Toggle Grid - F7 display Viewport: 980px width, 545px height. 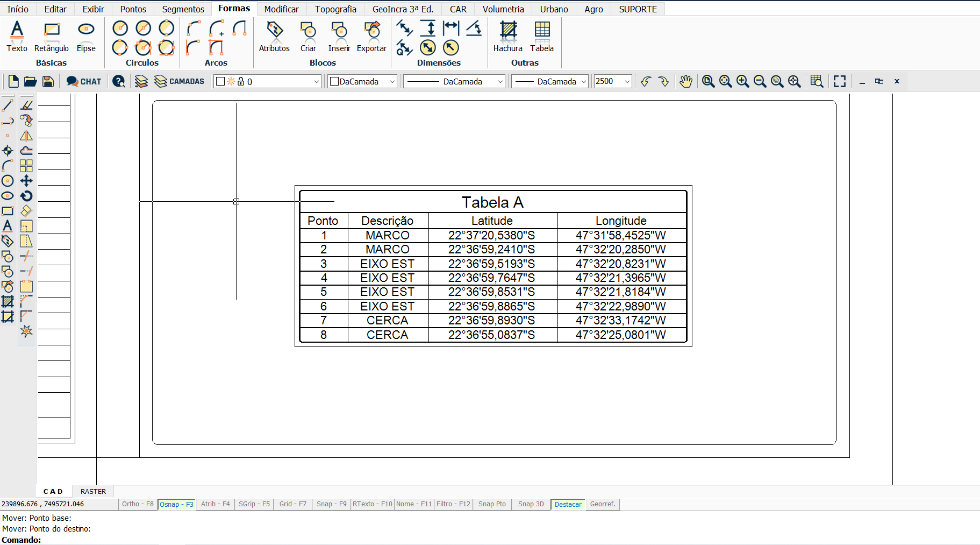[292, 504]
